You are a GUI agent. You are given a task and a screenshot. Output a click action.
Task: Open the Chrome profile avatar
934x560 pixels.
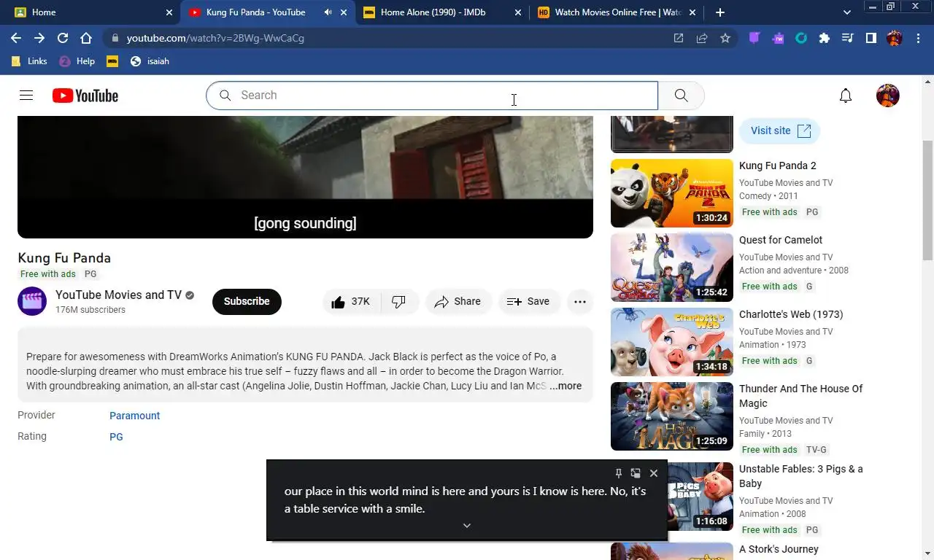[895, 38]
